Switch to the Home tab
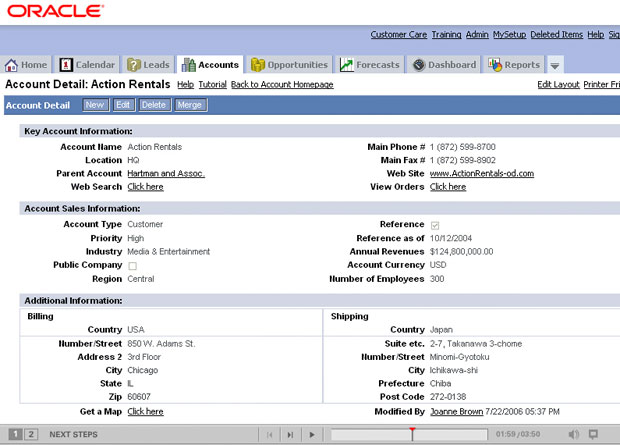The width and height of the screenshot is (620, 445). coord(26,65)
